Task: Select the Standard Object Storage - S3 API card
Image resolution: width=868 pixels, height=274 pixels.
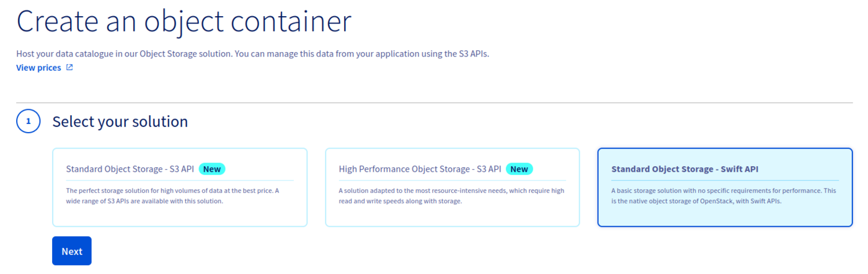Action: (x=180, y=211)
